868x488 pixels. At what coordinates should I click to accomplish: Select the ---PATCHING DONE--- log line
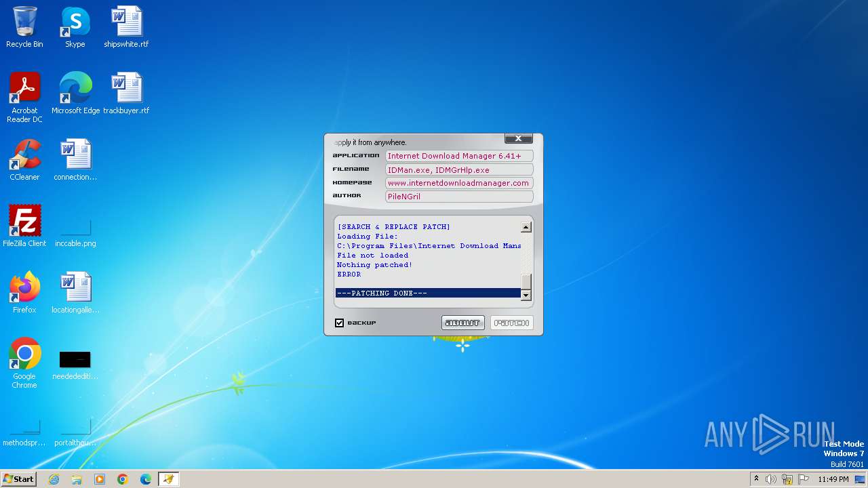click(x=428, y=293)
